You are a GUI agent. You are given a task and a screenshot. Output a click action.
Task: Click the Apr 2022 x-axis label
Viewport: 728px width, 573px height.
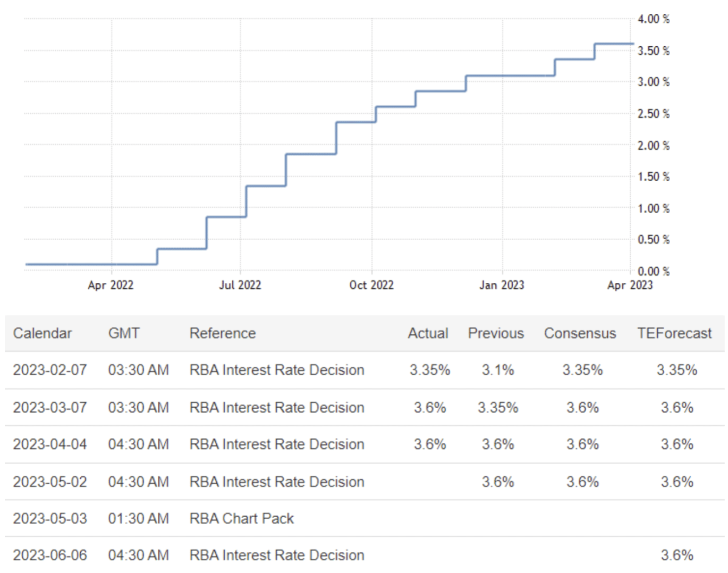(111, 285)
